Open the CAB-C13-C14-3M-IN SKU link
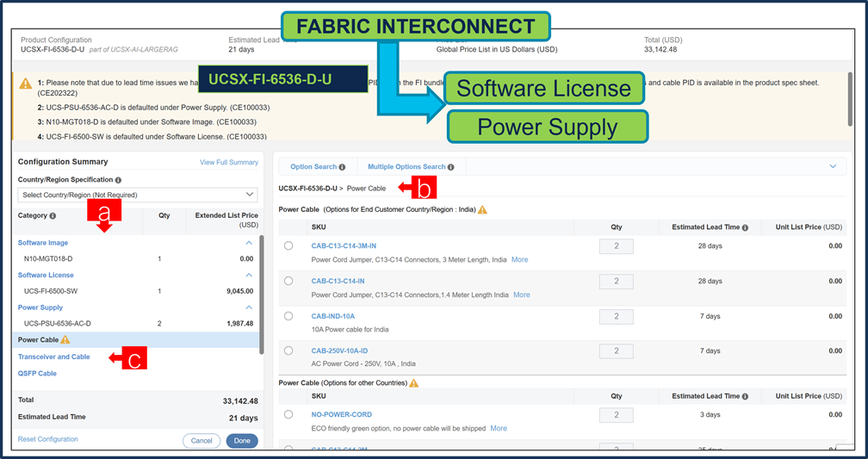This screenshot has width=868, height=459. 344,245
